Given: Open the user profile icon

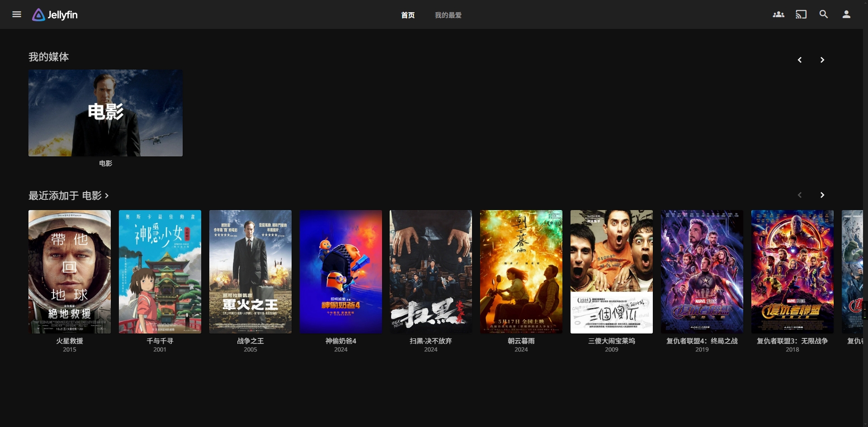Looking at the screenshot, I should tap(846, 14).
